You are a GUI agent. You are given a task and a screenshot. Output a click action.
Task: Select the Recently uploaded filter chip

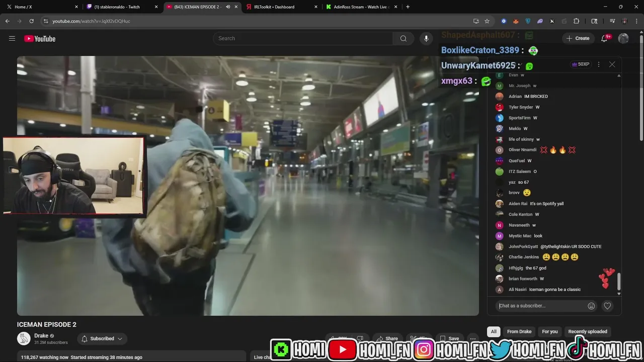click(588, 331)
